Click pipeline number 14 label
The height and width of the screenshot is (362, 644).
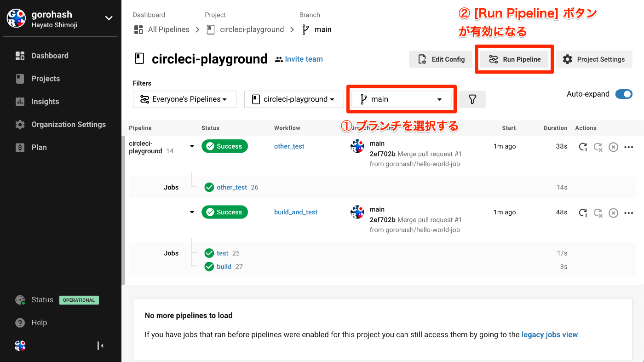[x=170, y=151]
